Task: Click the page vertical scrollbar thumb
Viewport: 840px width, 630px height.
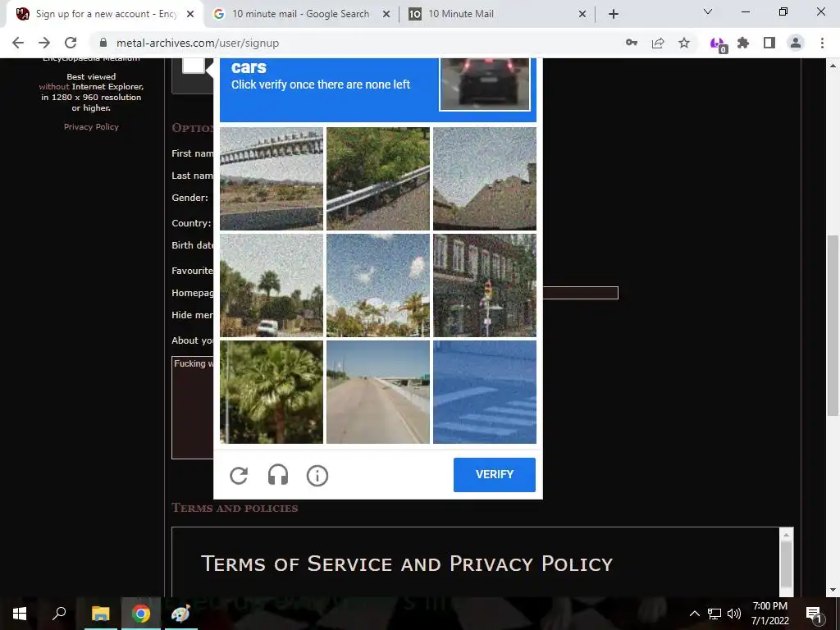Action: click(x=833, y=325)
